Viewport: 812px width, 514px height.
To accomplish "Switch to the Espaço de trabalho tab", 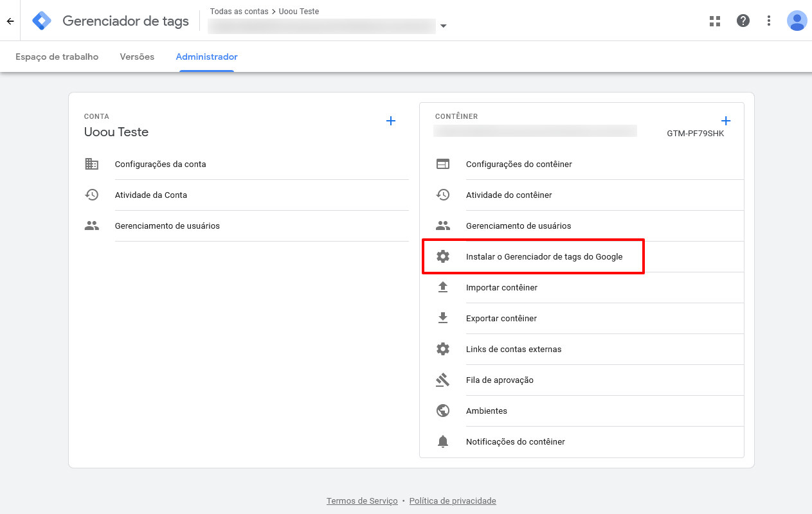I will pyautogui.click(x=57, y=57).
